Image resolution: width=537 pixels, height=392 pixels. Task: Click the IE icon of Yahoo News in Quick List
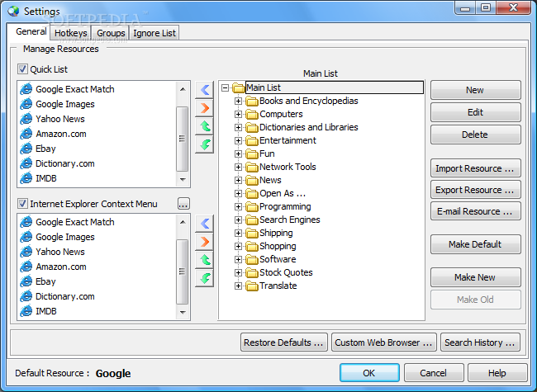(x=26, y=119)
